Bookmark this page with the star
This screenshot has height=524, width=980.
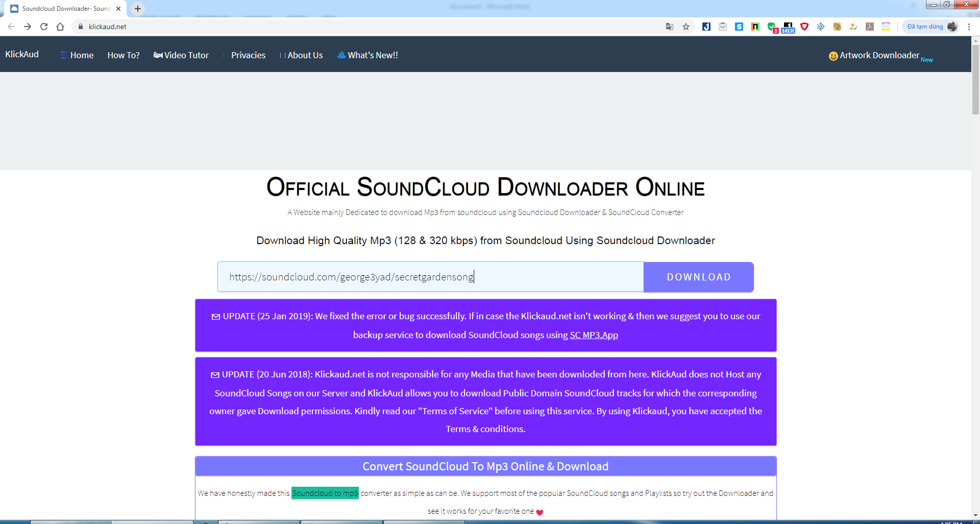tap(686, 27)
